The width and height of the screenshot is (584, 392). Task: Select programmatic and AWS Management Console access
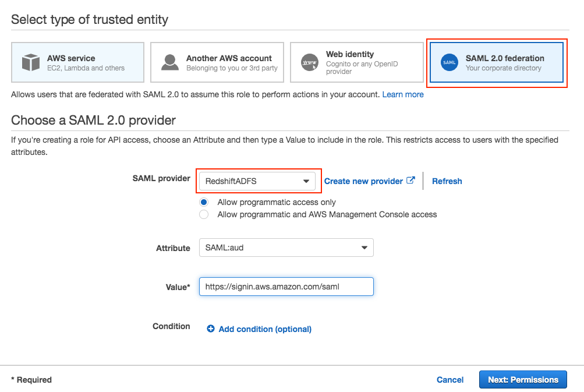point(204,214)
